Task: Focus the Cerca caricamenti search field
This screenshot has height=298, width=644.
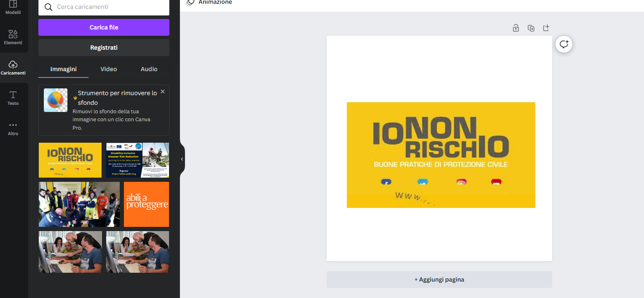Action: point(104,7)
